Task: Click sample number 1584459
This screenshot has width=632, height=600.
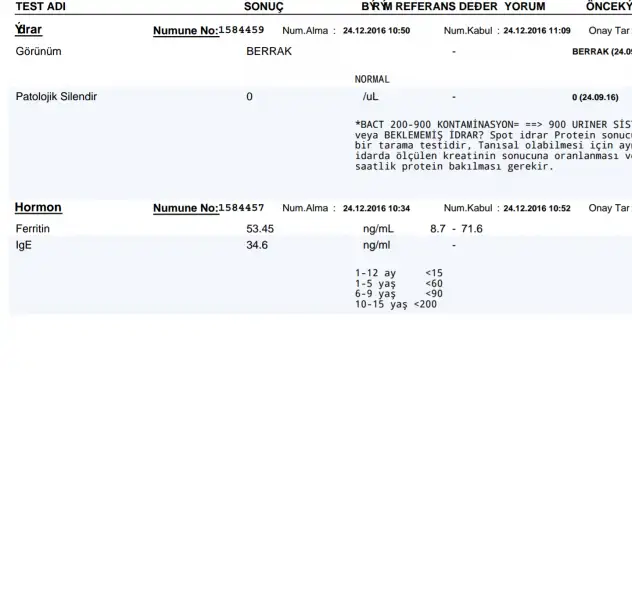Action: (x=241, y=31)
